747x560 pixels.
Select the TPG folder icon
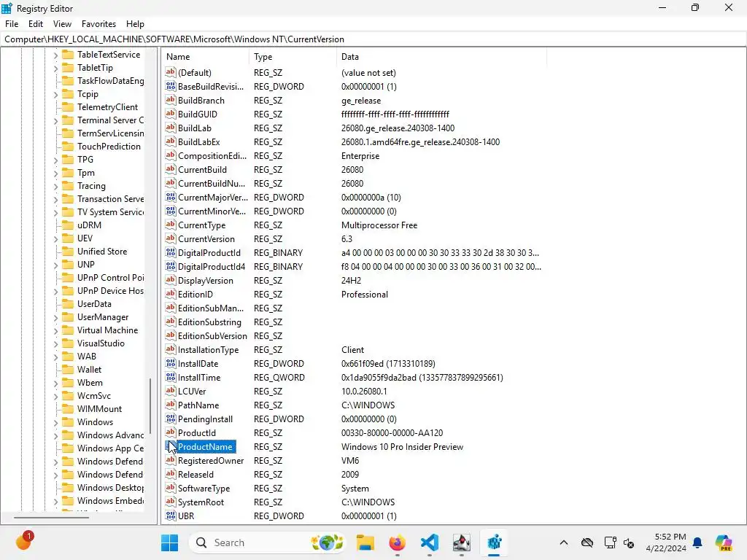click(x=68, y=160)
